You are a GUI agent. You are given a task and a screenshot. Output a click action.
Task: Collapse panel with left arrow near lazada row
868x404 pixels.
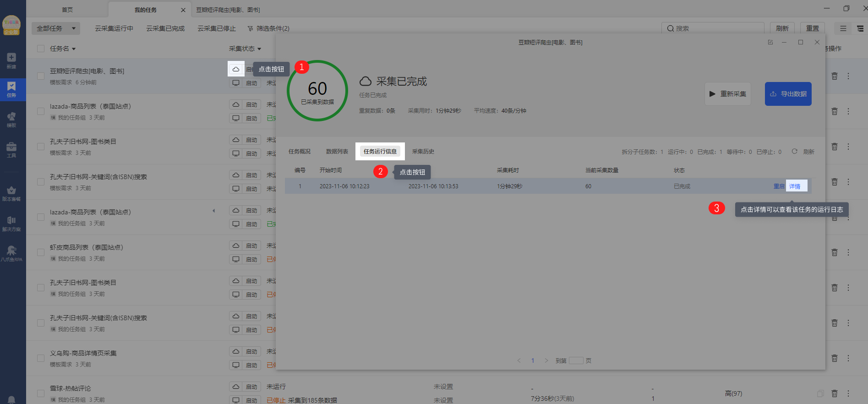pos(213,211)
